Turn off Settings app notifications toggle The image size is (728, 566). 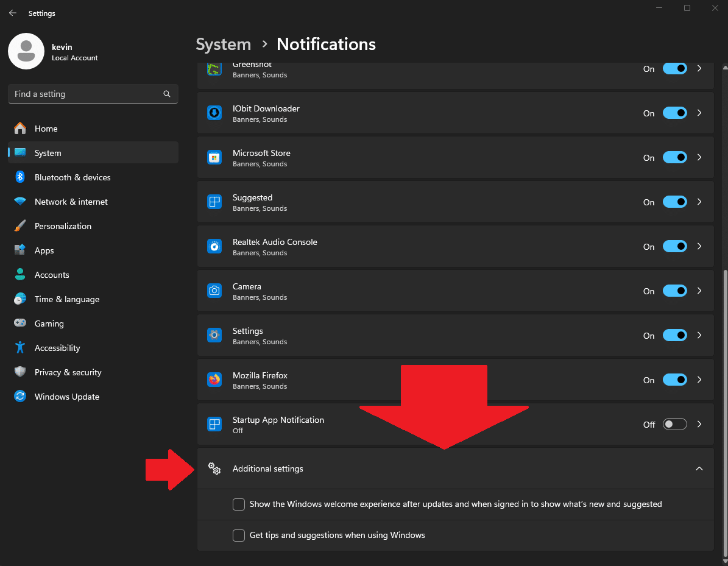click(x=674, y=335)
